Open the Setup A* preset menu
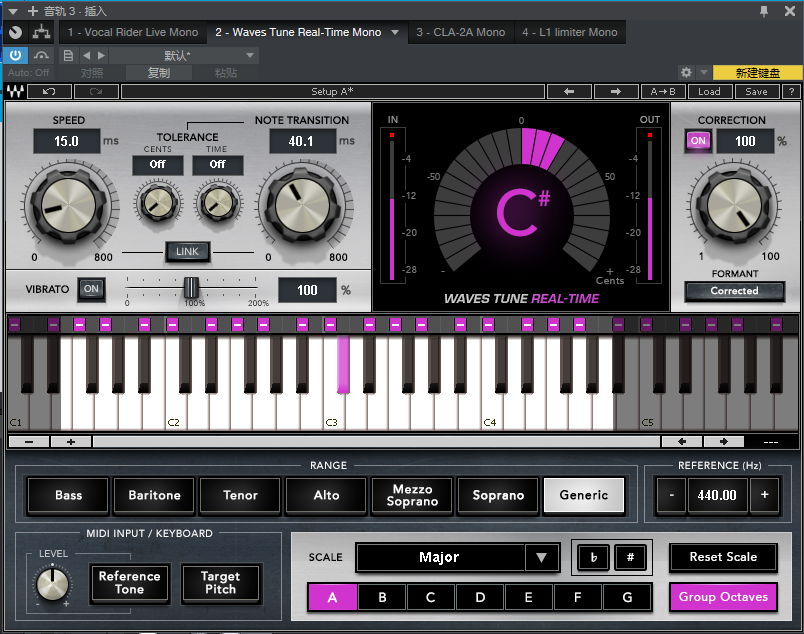Image resolution: width=804 pixels, height=634 pixels. tap(333, 92)
